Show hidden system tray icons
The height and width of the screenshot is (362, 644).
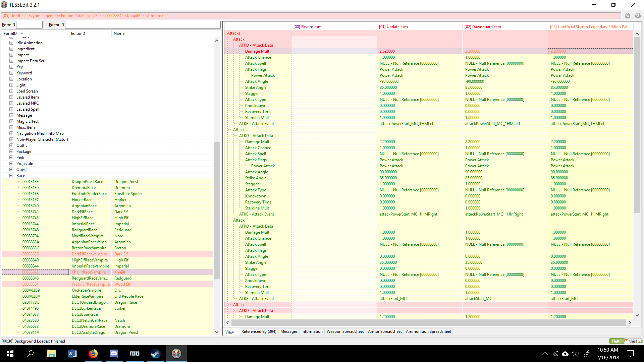(x=545, y=354)
